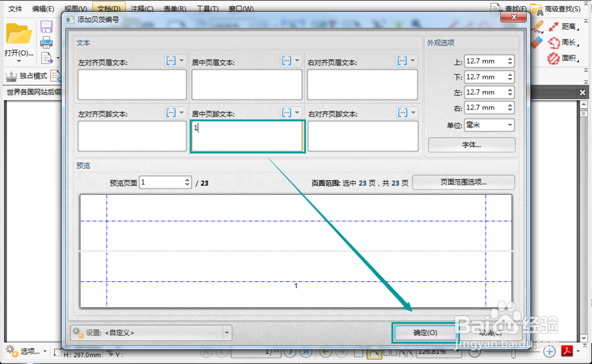This screenshot has height=364, width=592.
Task: Click the red PDF icon in the status bar
Action: pos(567,351)
